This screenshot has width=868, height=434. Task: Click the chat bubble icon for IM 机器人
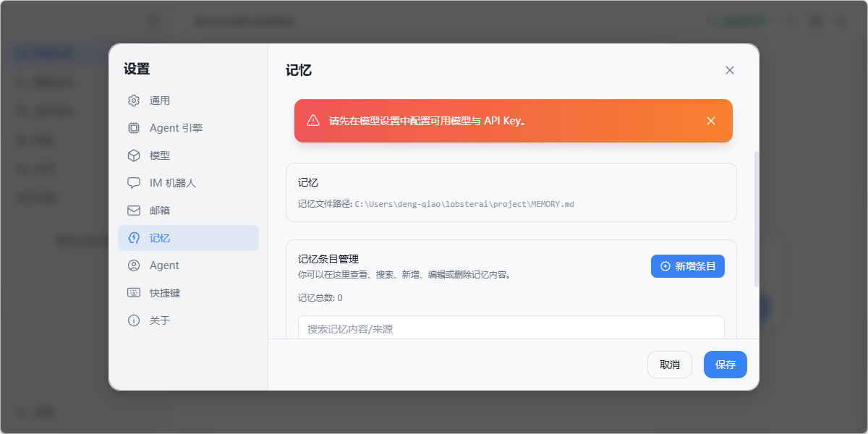click(x=134, y=183)
